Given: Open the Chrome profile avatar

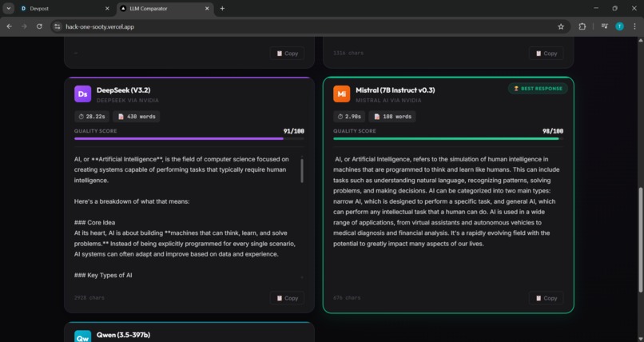Looking at the screenshot, I should tap(619, 26).
